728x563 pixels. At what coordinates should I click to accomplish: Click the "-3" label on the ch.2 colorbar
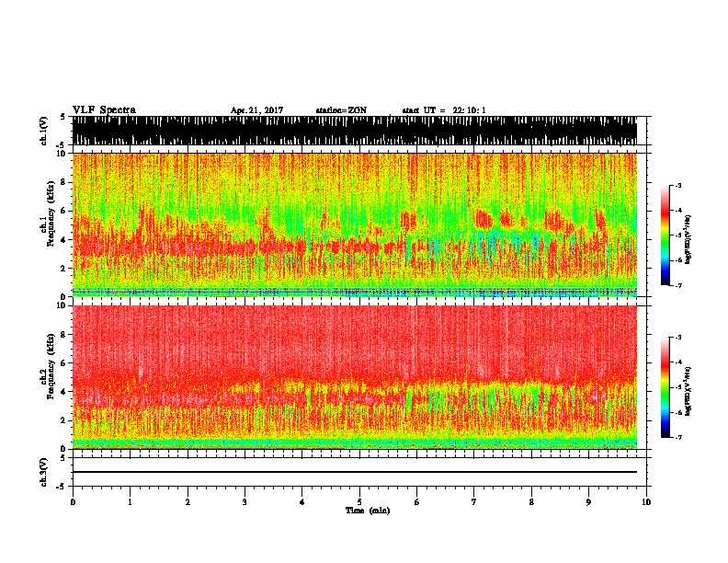pos(677,338)
